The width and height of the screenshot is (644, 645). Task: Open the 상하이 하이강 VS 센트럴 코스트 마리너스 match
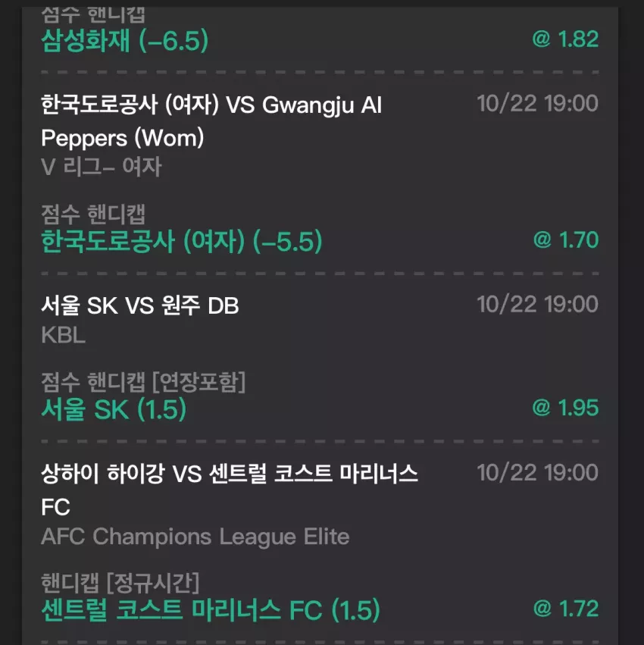coord(230,490)
